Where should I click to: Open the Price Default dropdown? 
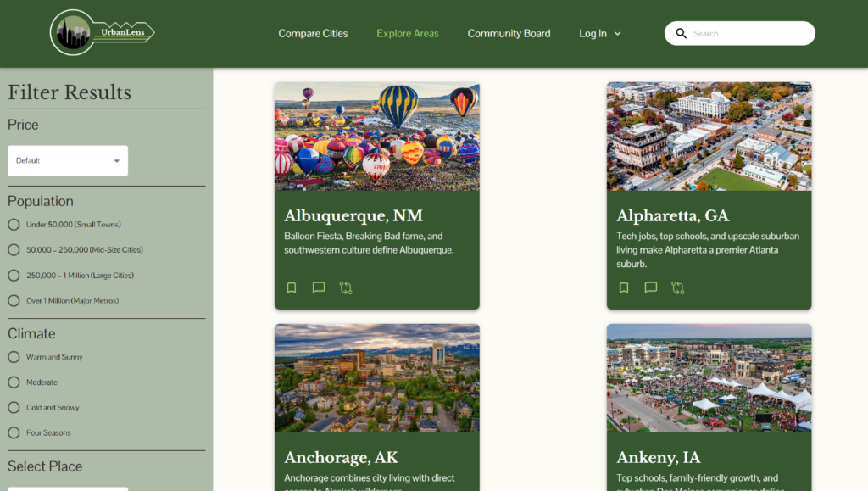point(68,160)
